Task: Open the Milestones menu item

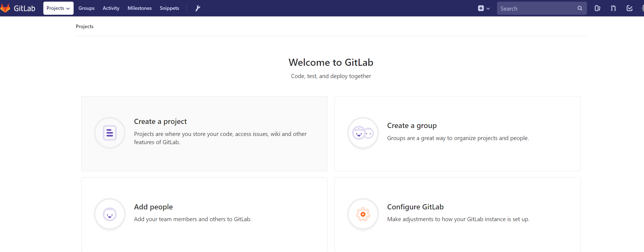Action: click(x=140, y=8)
